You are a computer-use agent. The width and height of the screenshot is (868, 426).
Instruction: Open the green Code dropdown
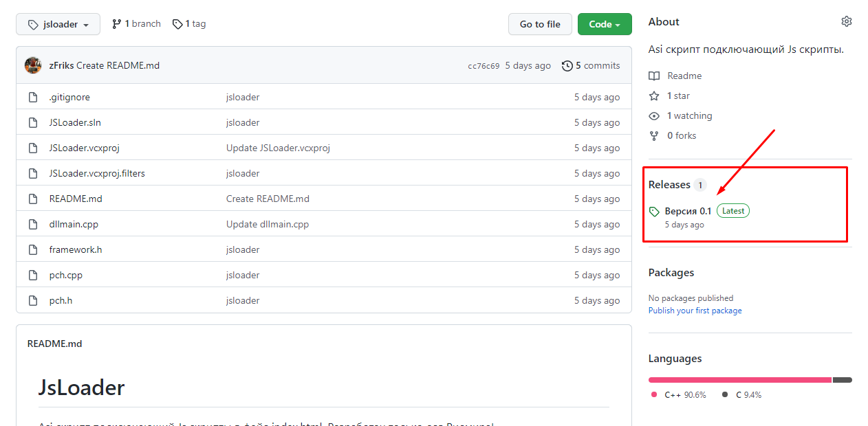click(604, 23)
